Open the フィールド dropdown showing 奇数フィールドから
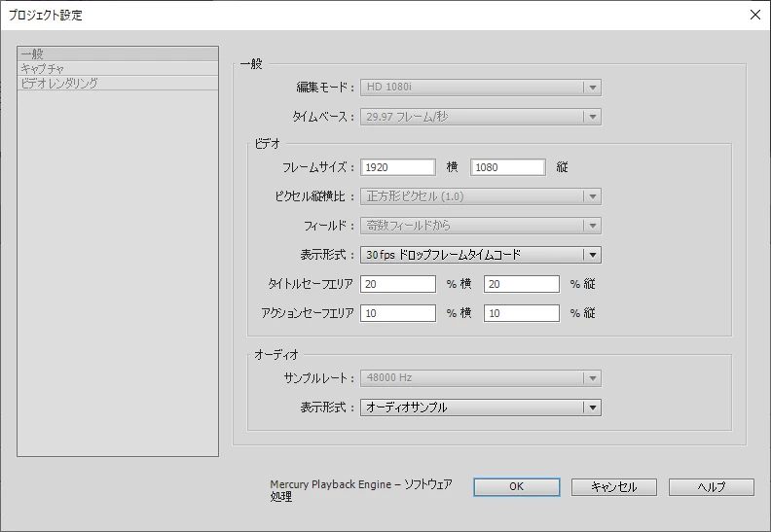Screen dimensions: 771x532 [480, 226]
